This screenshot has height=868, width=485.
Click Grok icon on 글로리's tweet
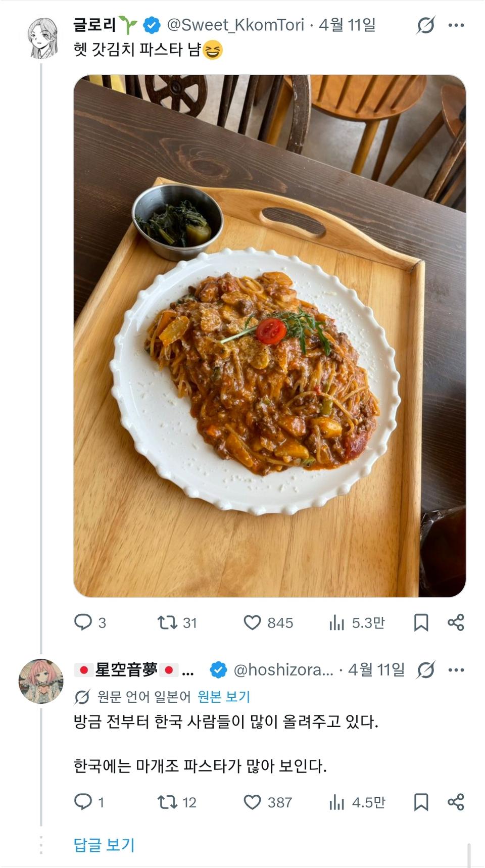(426, 25)
